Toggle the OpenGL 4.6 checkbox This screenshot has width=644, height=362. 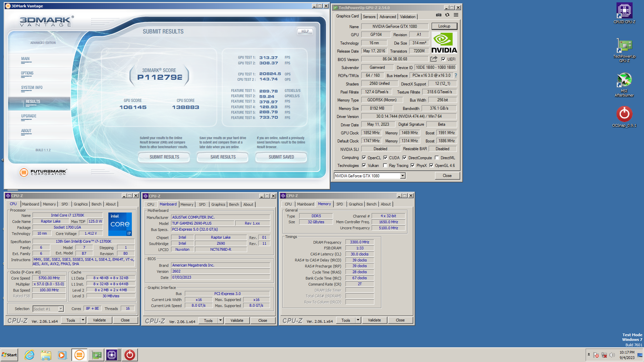coord(431,166)
